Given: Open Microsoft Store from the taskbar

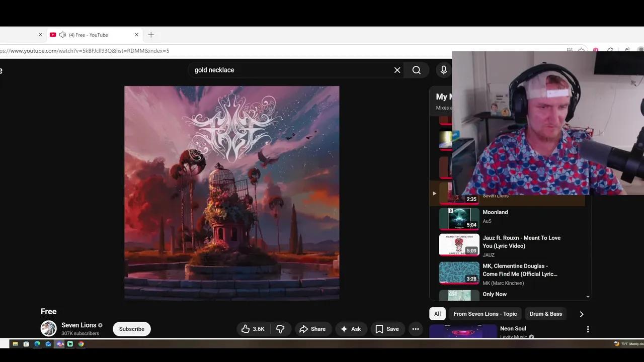Looking at the screenshot, I should pyautogui.click(x=26, y=344).
